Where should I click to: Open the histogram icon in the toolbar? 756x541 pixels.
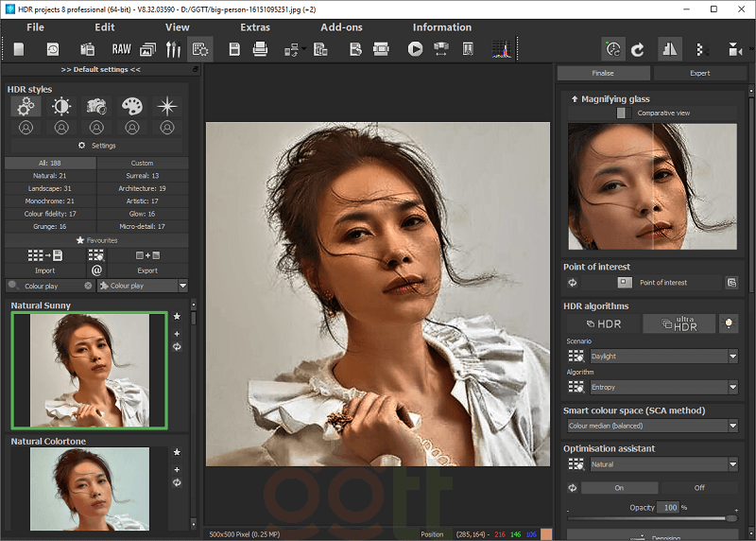tap(503, 49)
